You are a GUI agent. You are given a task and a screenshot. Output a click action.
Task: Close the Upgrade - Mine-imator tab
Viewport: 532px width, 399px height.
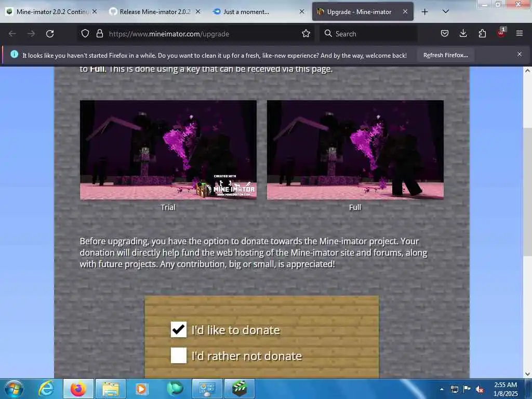[x=405, y=11]
